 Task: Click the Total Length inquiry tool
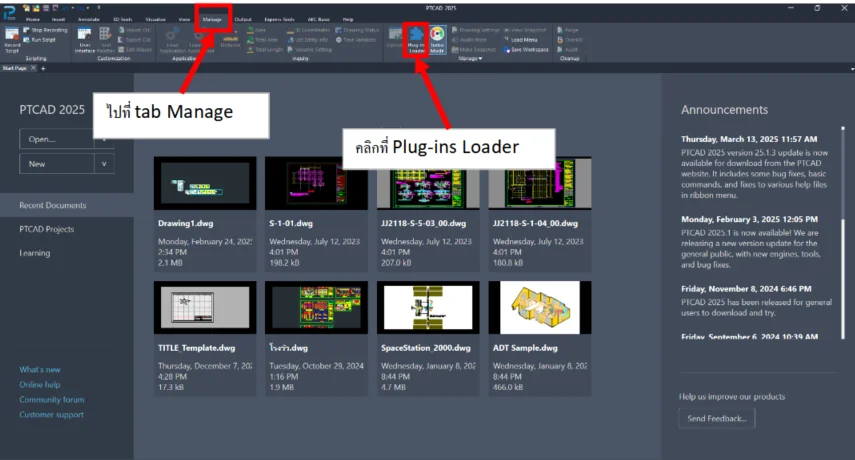265,50
